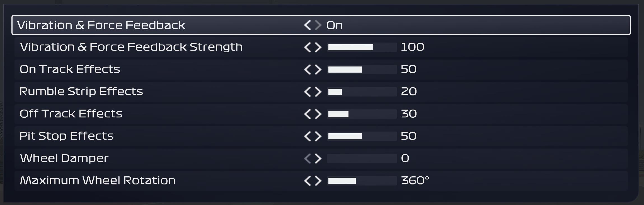Select the Rumble Strip Effects label
Viewport: 644px width, 205px height.
tap(81, 92)
